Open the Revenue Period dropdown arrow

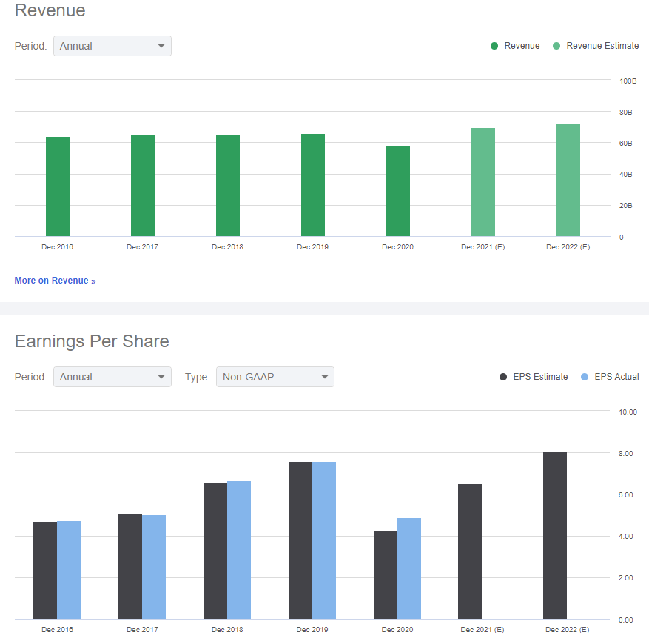(161, 46)
